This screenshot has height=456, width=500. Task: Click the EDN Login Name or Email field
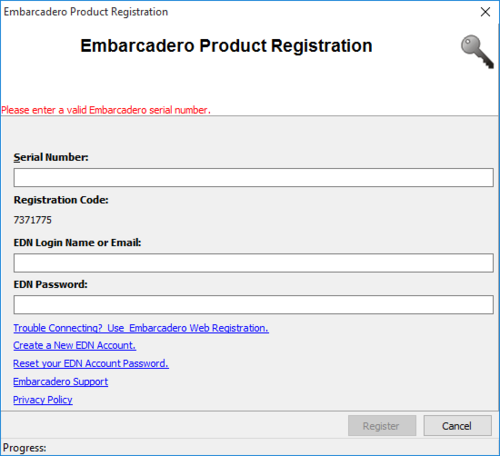click(x=253, y=263)
